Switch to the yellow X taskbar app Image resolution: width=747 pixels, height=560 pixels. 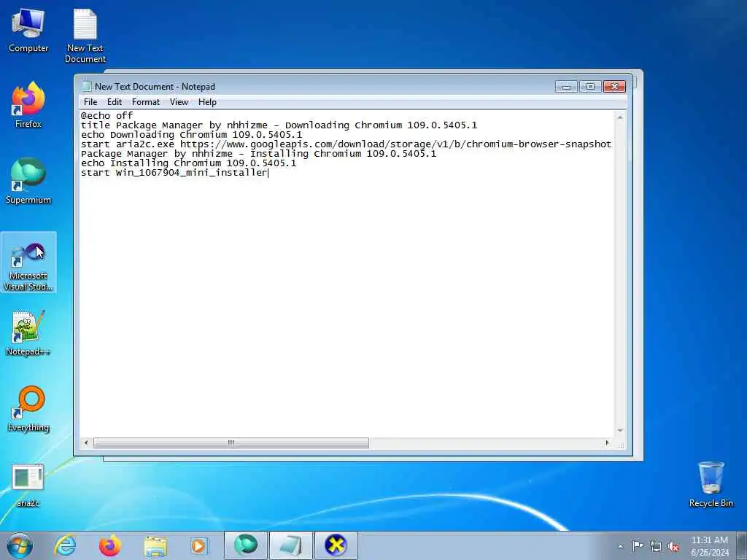point(336,545)
